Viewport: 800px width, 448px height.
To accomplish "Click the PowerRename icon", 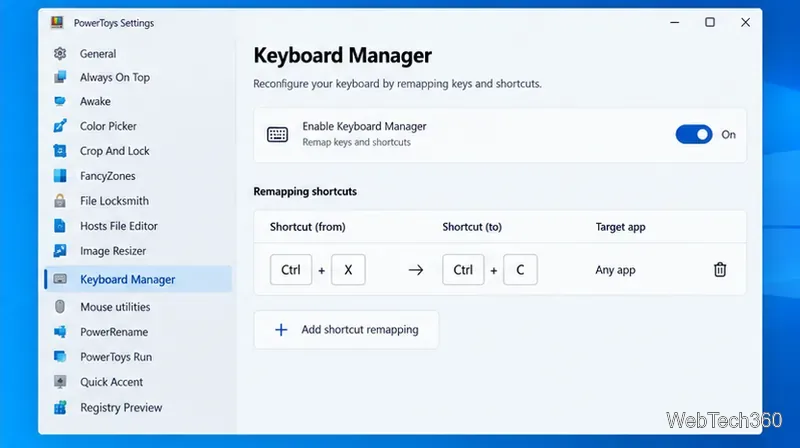I will tap(60, 332).
